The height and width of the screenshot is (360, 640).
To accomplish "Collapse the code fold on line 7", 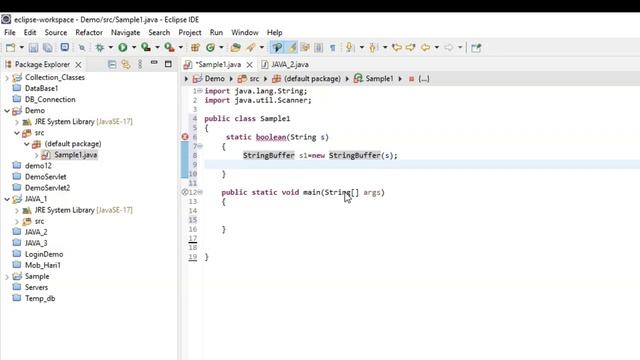I will (200, 146).
